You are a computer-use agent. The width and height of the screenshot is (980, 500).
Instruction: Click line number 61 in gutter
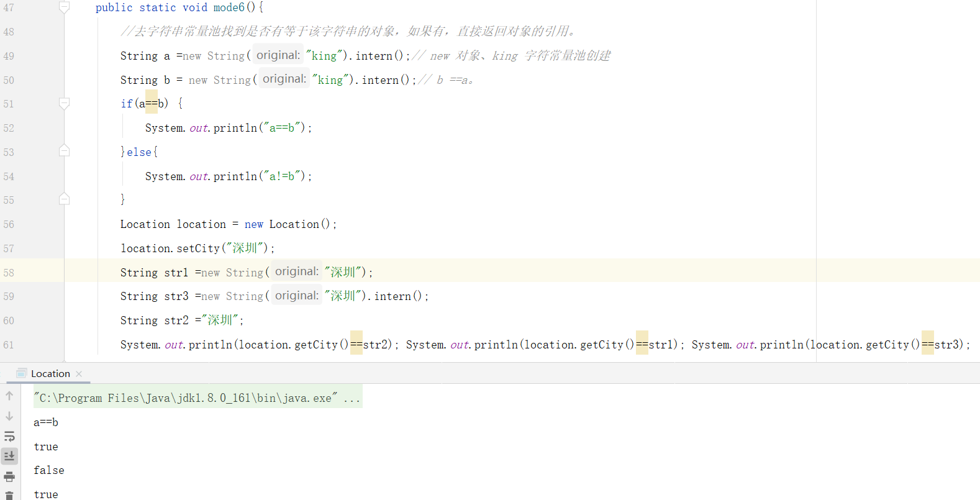coord(9,345)
